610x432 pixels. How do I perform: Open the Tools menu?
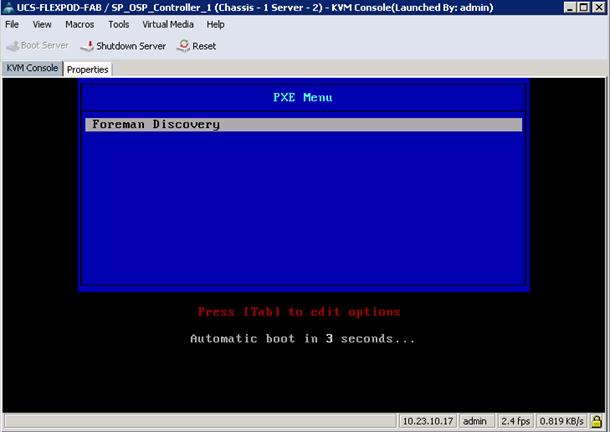(119, 25)
